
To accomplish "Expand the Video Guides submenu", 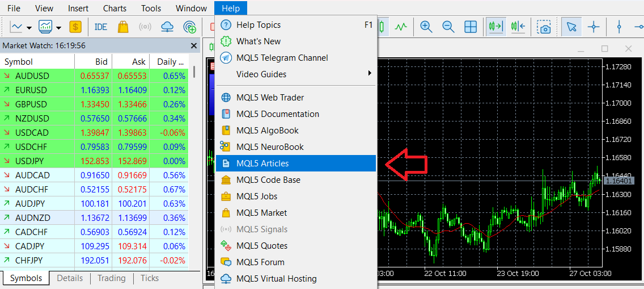I will click(x=296, y=74).
